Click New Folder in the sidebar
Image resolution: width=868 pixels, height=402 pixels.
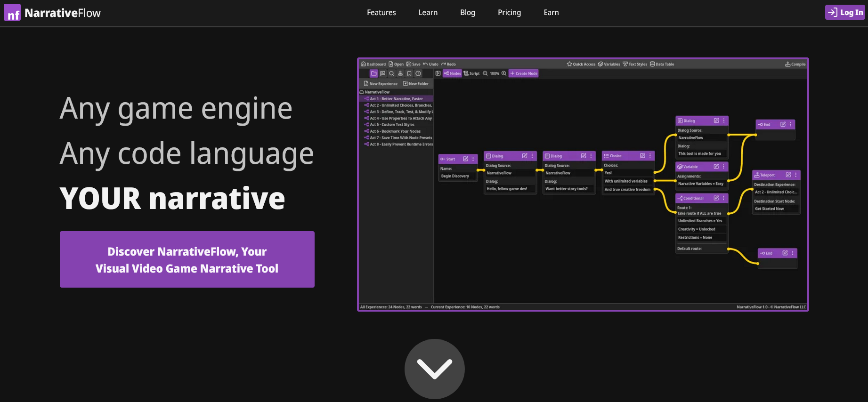click(416, 84)
